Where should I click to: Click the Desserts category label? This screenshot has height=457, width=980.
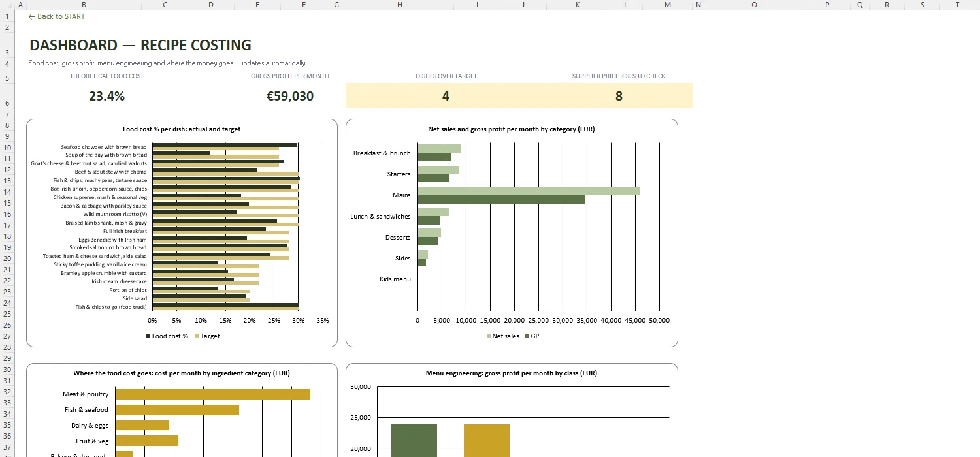point(398,238)
